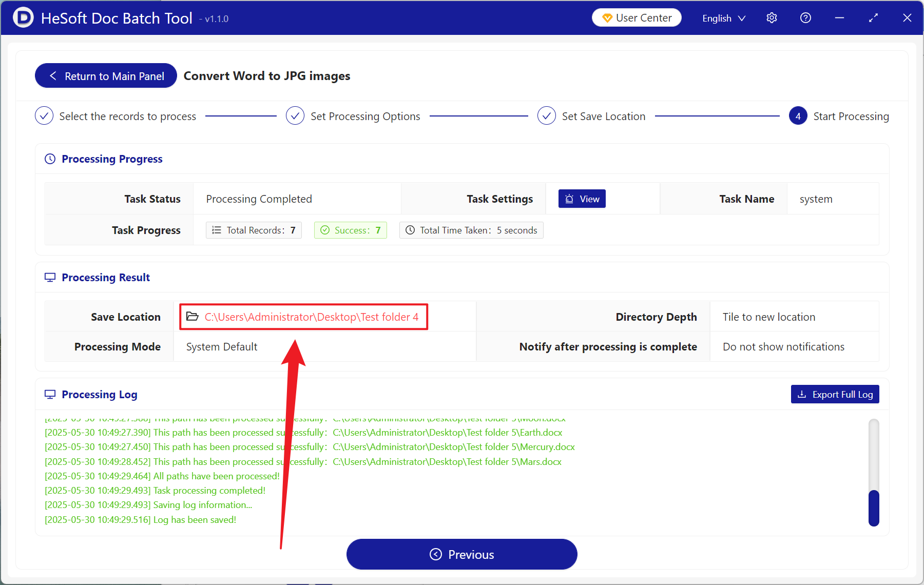Minimize the HeSoft window
This screenshot has width=924, height=585.
(839, 18)
